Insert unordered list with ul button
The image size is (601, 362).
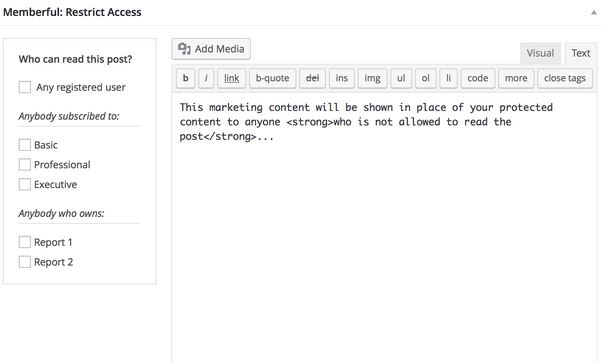click(401, 78)
